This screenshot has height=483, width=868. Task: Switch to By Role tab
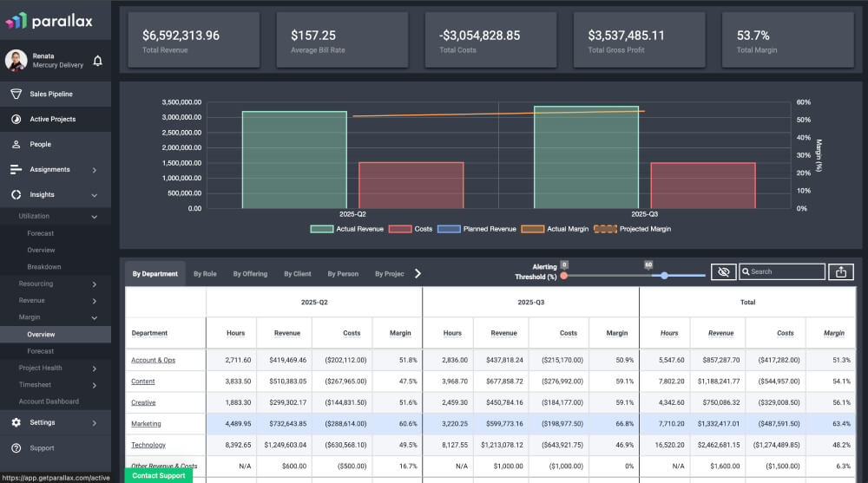205,274
